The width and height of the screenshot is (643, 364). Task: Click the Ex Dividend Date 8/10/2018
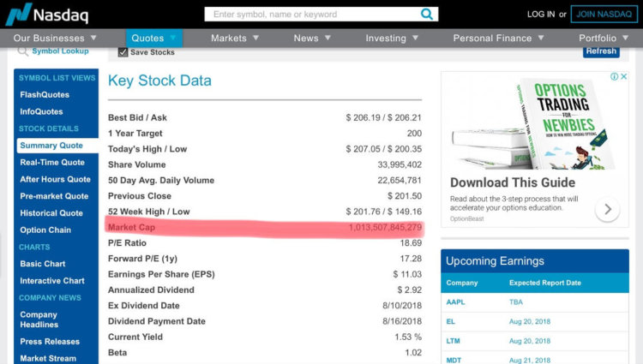402,306
